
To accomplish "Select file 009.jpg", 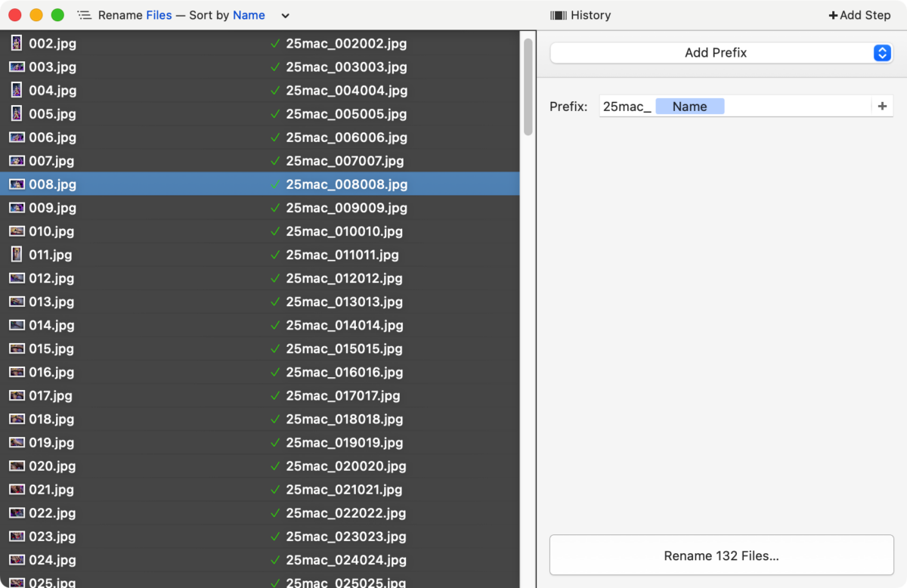I will [53, 208].
